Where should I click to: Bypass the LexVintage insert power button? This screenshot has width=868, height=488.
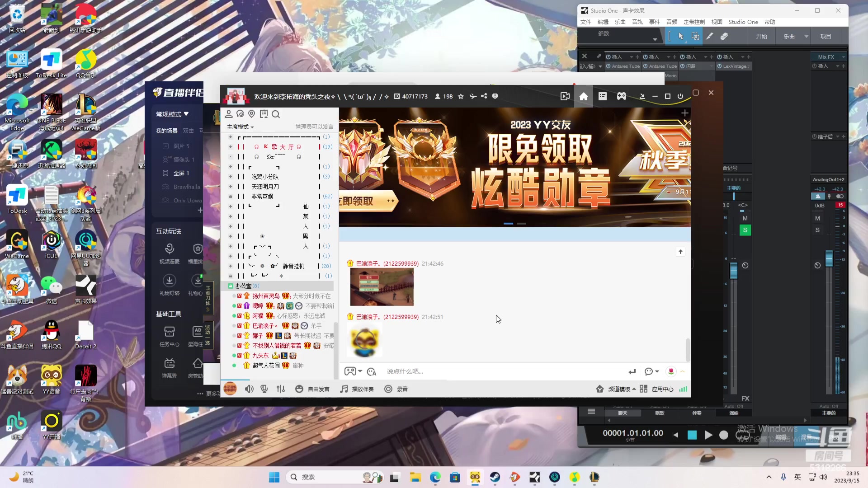(x=720, y=66)
